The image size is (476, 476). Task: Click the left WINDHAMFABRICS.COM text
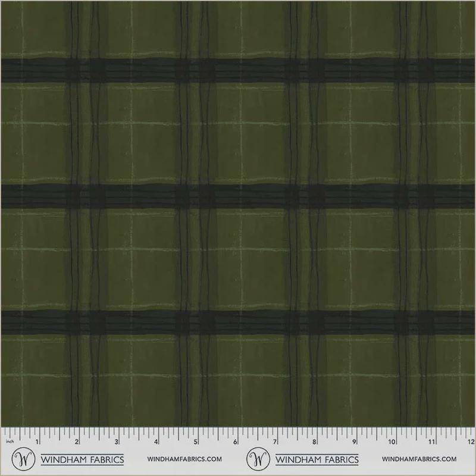184,459
